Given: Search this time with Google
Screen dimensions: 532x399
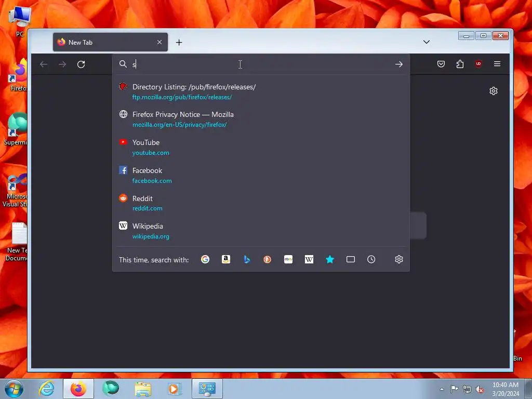Looking at the screenshot, I should [205, 260].
